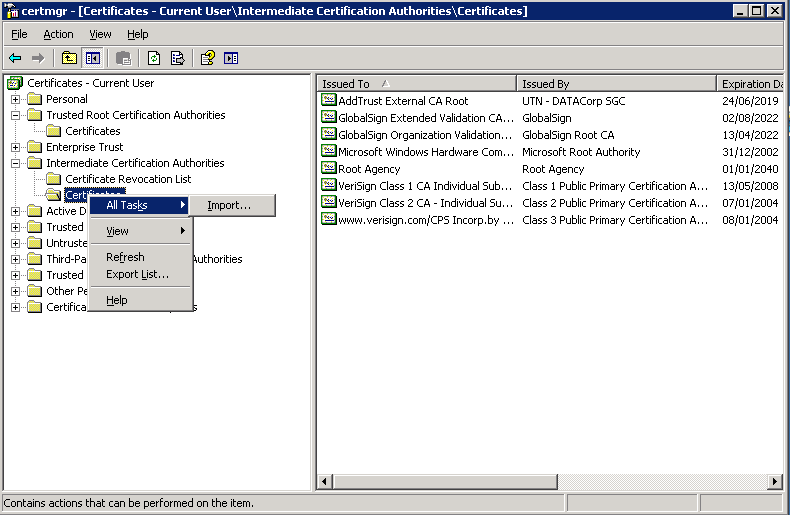Open the View submenu in the context menu

coord(140,231)
